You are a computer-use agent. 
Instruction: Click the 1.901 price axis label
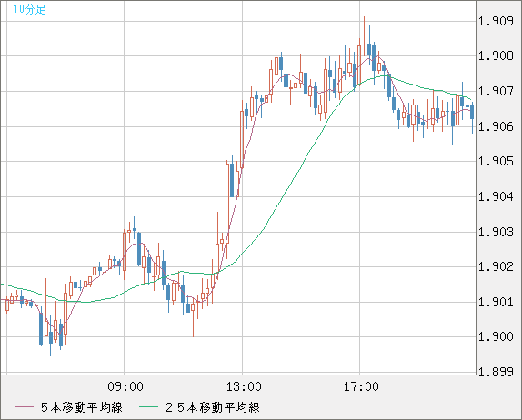tap(496, 302)
